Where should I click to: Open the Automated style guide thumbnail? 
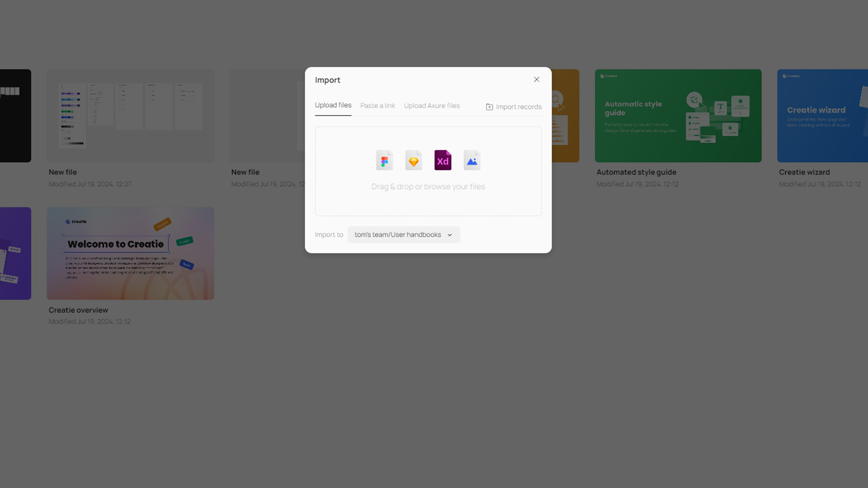coord(678,116)
